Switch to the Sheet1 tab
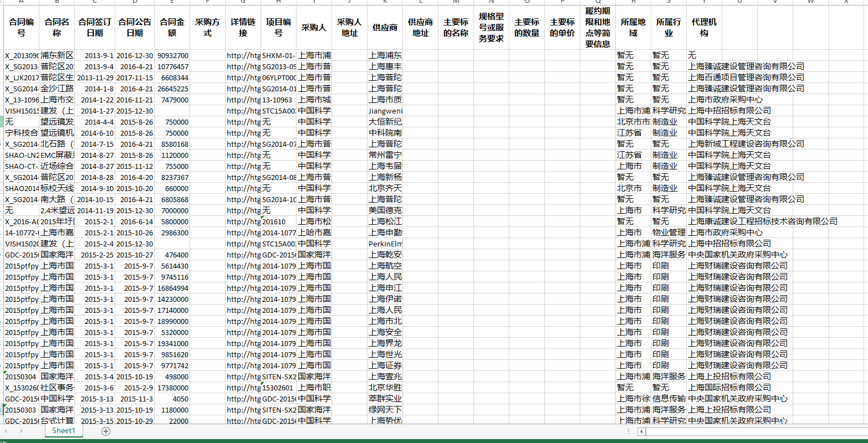The image size is (868, 443). (63, 431)
